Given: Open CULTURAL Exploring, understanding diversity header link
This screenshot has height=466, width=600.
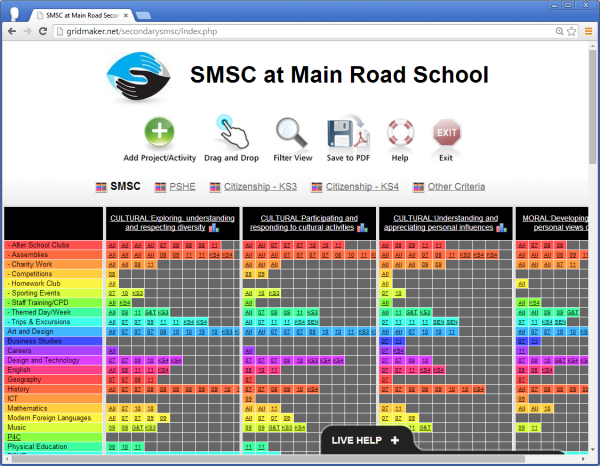Looking at the screenshot, I should coord(172,223).
